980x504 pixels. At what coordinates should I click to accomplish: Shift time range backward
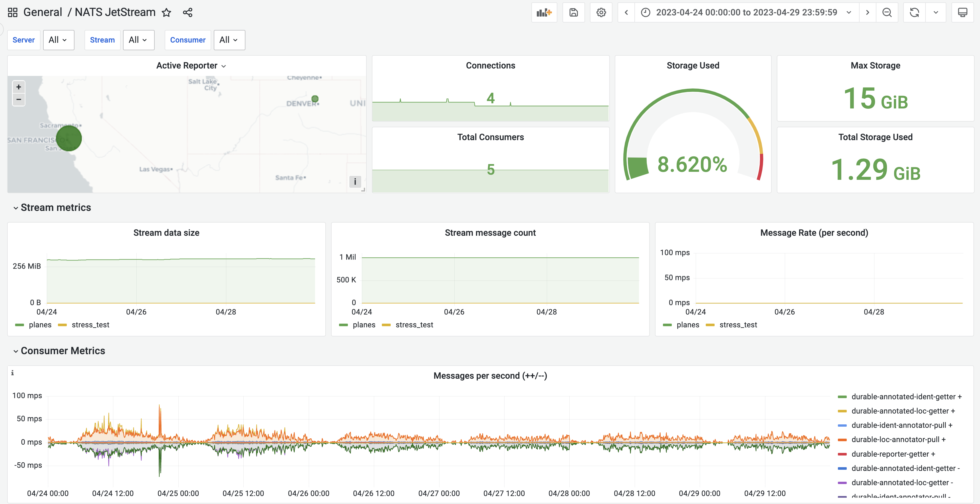pos(626,13)
